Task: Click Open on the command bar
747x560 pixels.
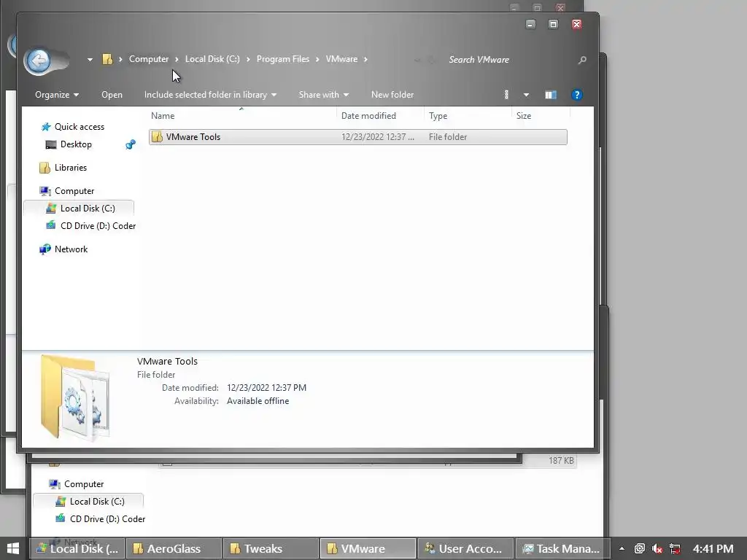Action: coord(112,95)
